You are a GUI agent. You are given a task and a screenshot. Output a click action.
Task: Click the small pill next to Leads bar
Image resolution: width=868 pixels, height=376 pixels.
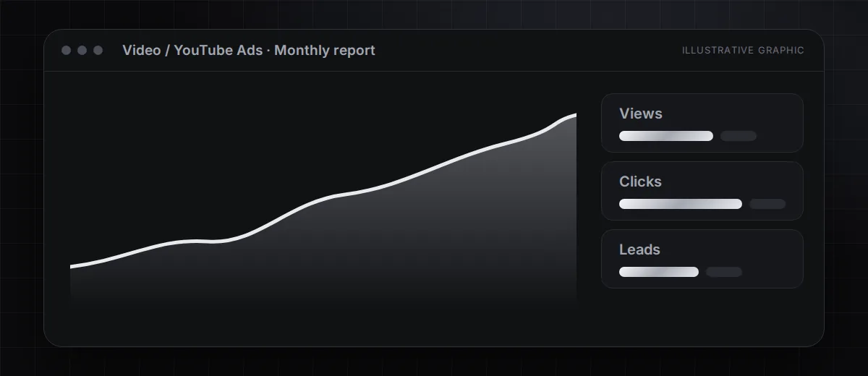724,272
